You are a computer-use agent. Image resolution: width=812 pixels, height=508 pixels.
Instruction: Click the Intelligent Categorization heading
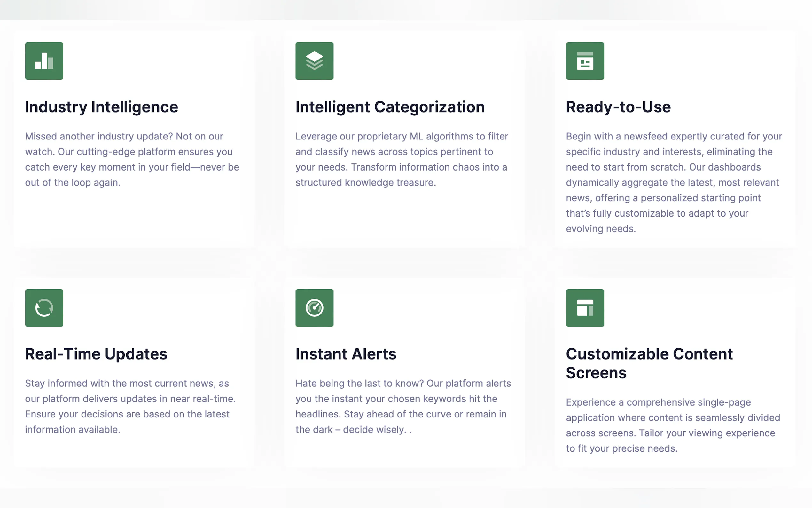390,107
